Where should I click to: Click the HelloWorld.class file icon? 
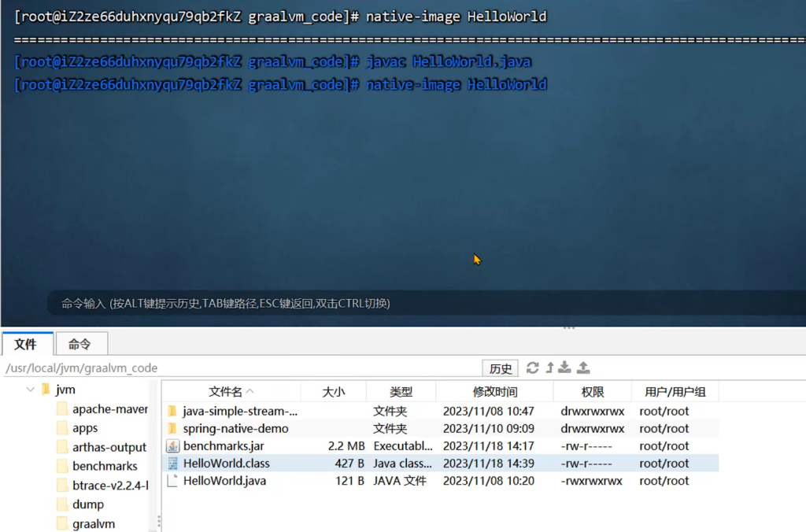(x=172, y=464)
